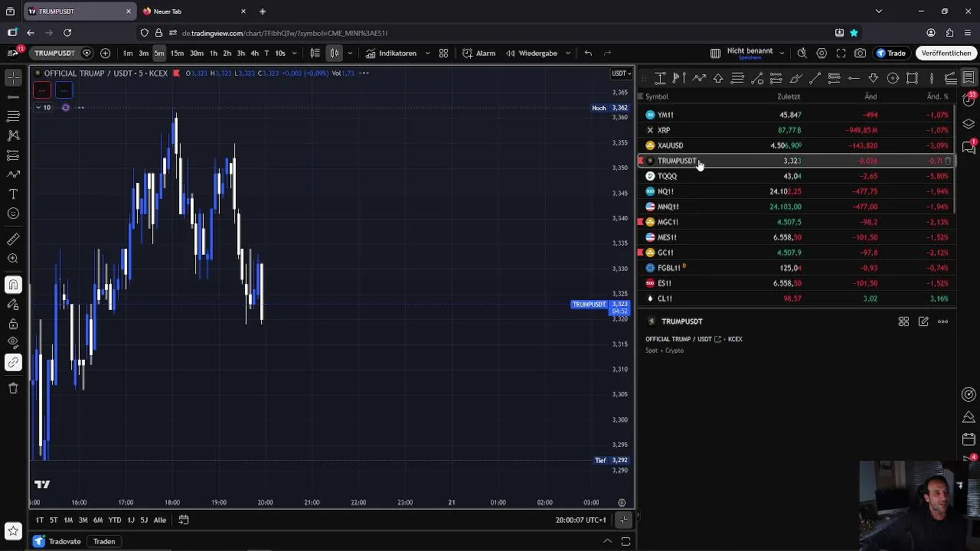Open the watchlist panel icon in right sidebar

click(969, 77)
